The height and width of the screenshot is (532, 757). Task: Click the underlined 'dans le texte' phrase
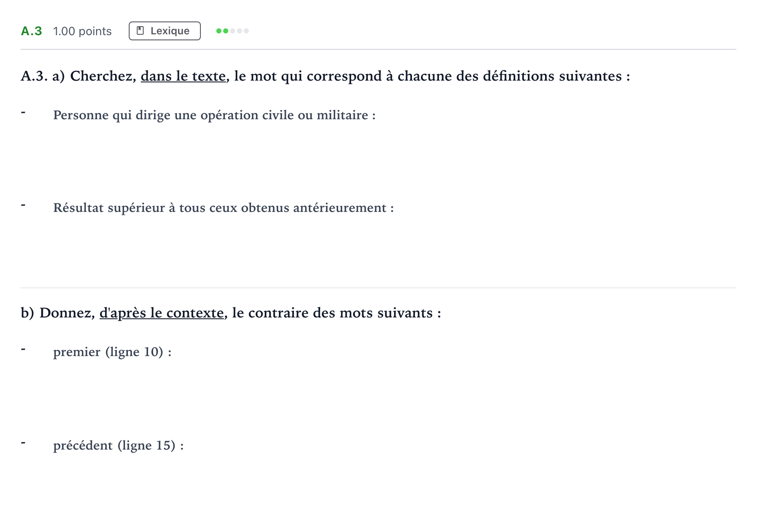tap(183, 76)
